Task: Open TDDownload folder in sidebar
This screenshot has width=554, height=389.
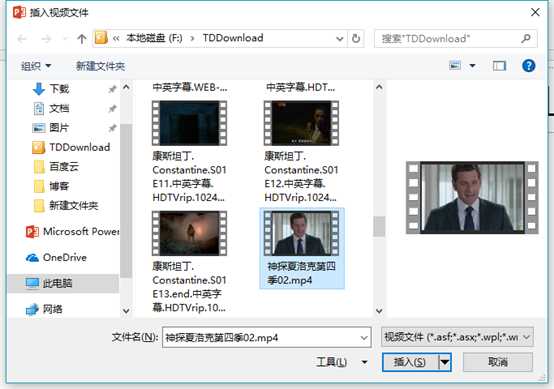Action: tap(71, 147)
